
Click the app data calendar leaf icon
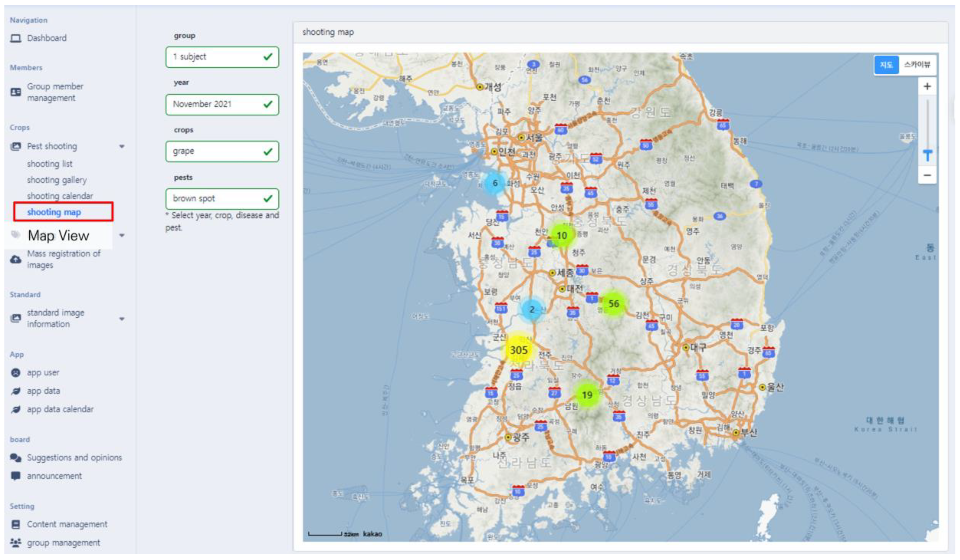pyautogui.click(x=16, y=410)
